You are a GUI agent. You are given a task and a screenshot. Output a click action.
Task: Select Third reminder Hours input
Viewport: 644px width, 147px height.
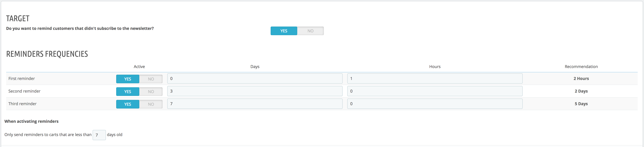(x=435, y=104)
